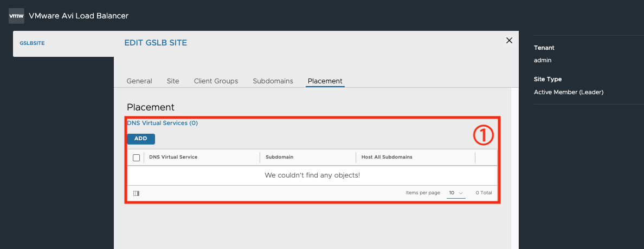Click the VMware Avi Load Balancer title
Image resolution: width=644 pixels, height=249 pixels.
click(x=79, y=16)
